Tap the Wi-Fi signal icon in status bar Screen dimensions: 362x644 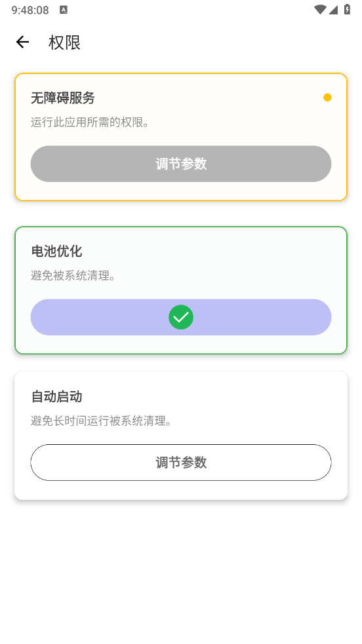tap(320, 10)
